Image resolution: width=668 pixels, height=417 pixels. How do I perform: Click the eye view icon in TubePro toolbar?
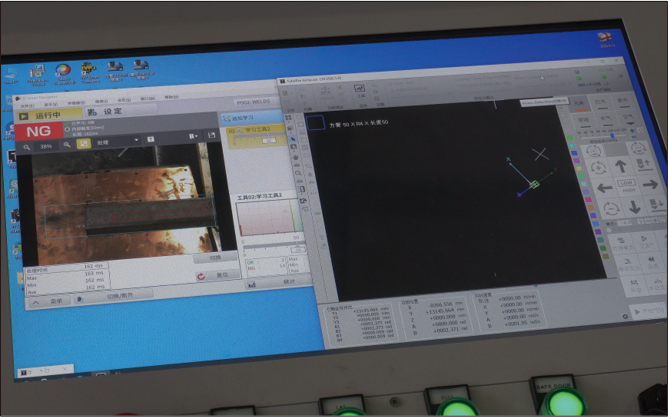pyautogui.click(x=297, y=165)
